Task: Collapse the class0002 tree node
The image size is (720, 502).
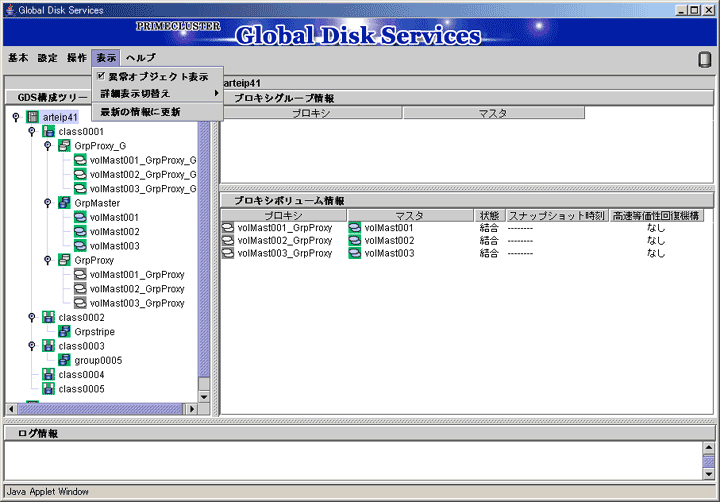Action: pos(32,317)
